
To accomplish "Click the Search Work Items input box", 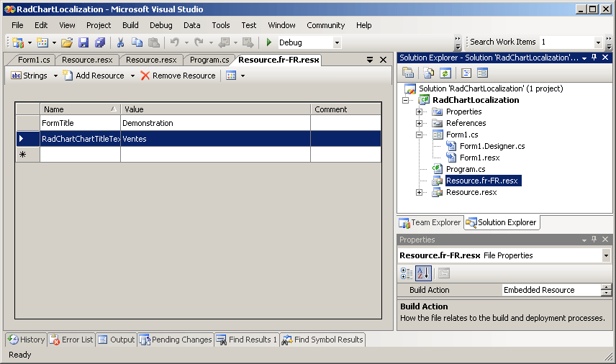I will [566, 42].
